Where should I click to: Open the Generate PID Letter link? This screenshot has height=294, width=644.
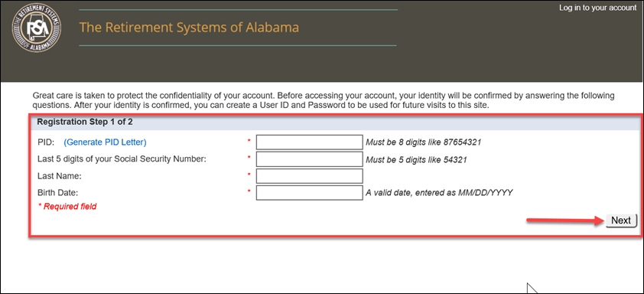point(105,142)
